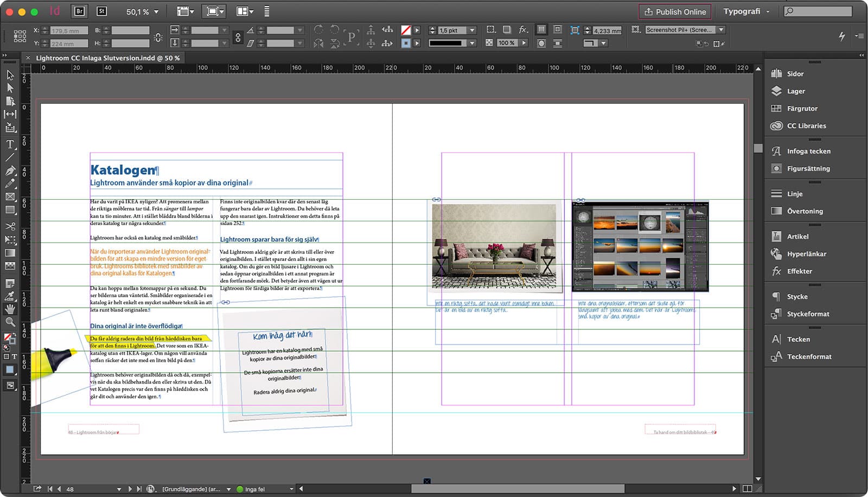Open the stroke weight dropdown showing 1,5 pkt

click(x=471, y=30)
